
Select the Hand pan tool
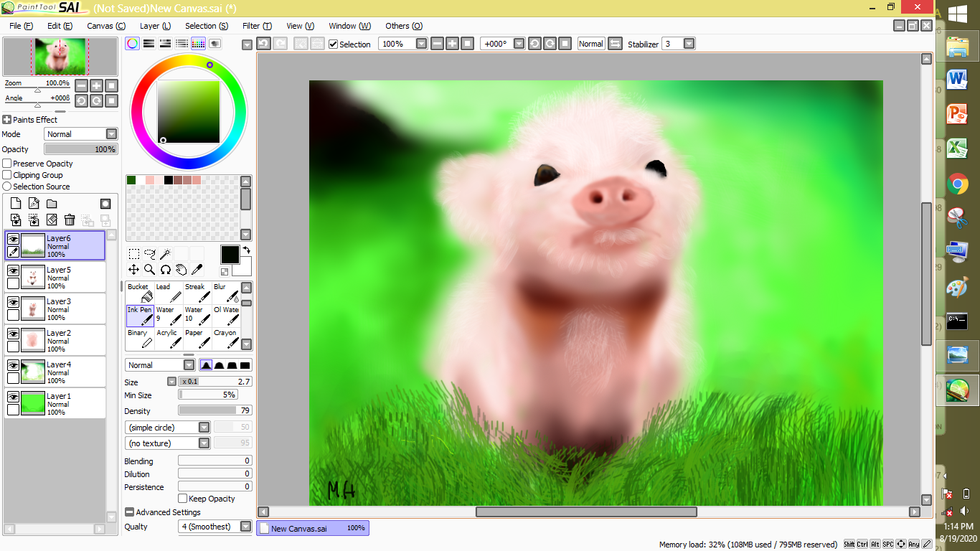pos(181,269)
